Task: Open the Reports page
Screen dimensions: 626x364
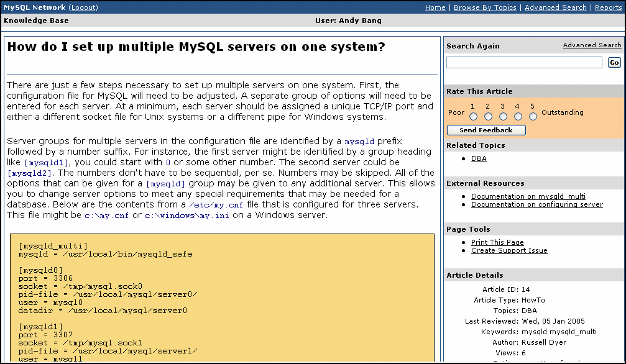Action: pyautogui.click(x=609, y=7)
